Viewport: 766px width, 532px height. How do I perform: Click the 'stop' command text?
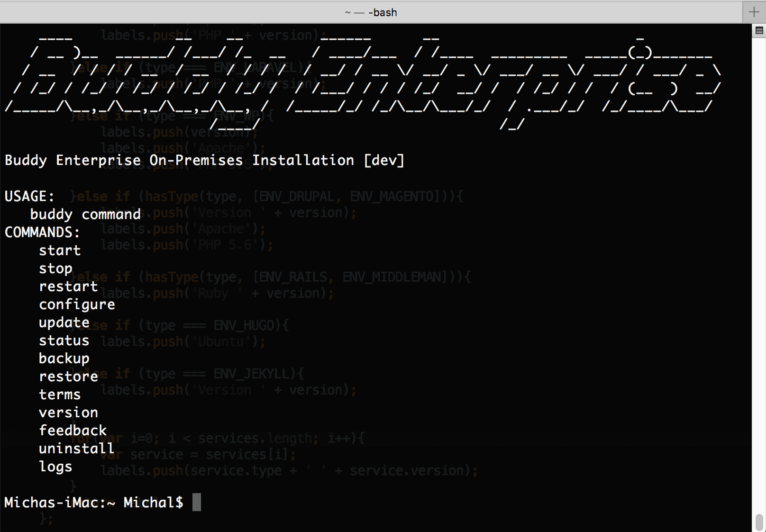[x=55, y=269]
